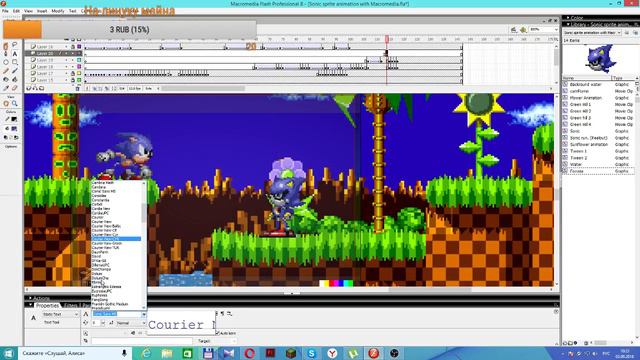This screenshot has width=640, height=360.
Task: Toggle the Auto kern checkbox
Action: 218,333
